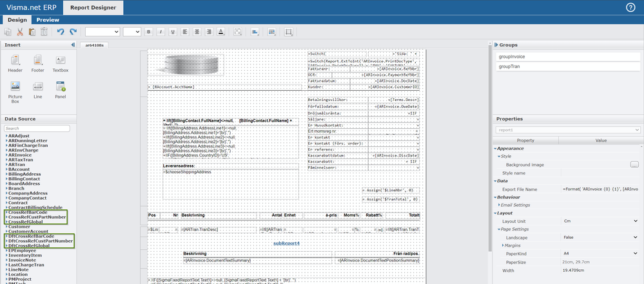Align text left
644x284 pixels.
[185, 32]
